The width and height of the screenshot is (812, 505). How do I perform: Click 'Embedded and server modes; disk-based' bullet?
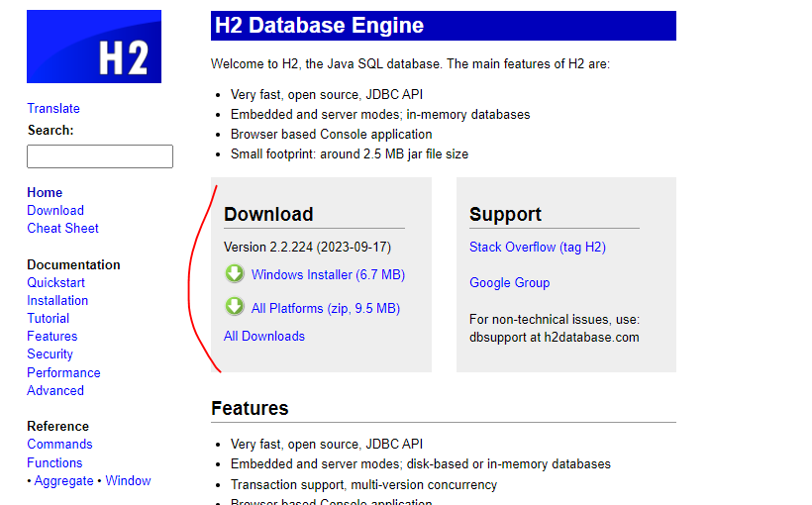[x=421, y=464]
